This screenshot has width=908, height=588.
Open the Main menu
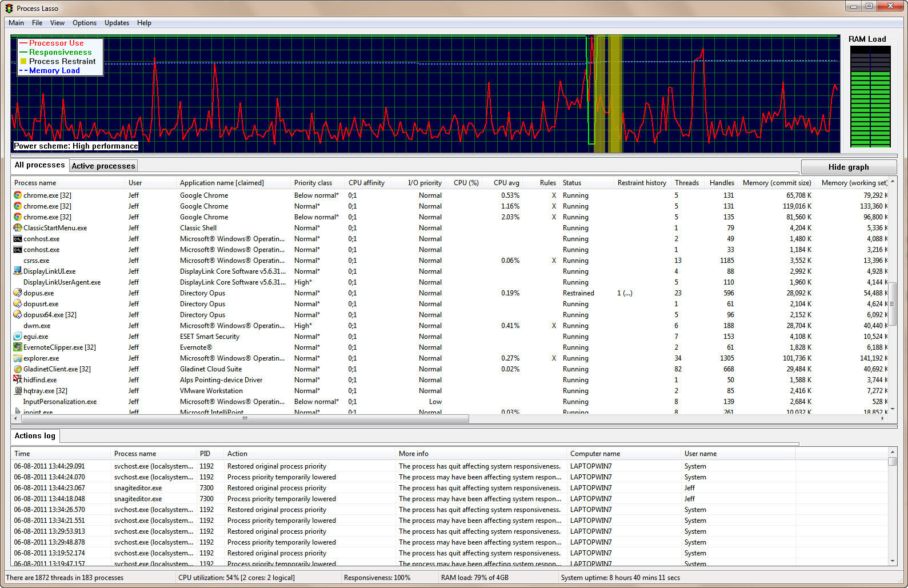pyautogui.click(x=16, y=23)
